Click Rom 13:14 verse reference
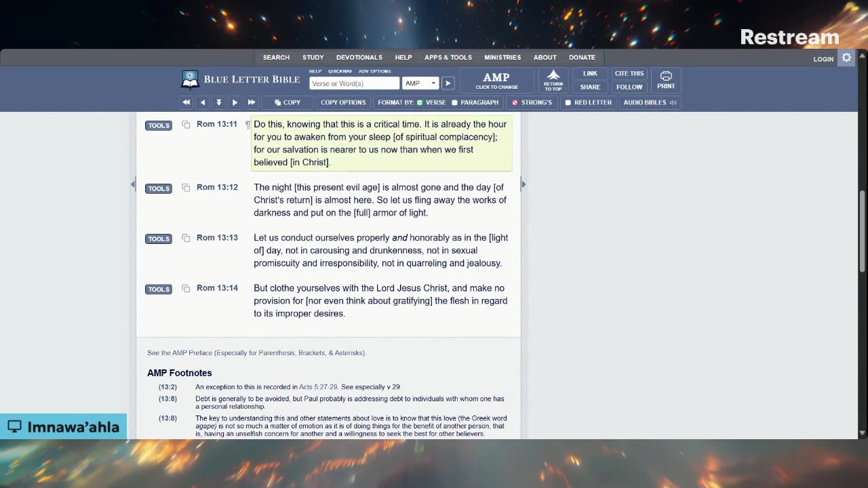Screen dimensions: 868x488 (217, 288)
